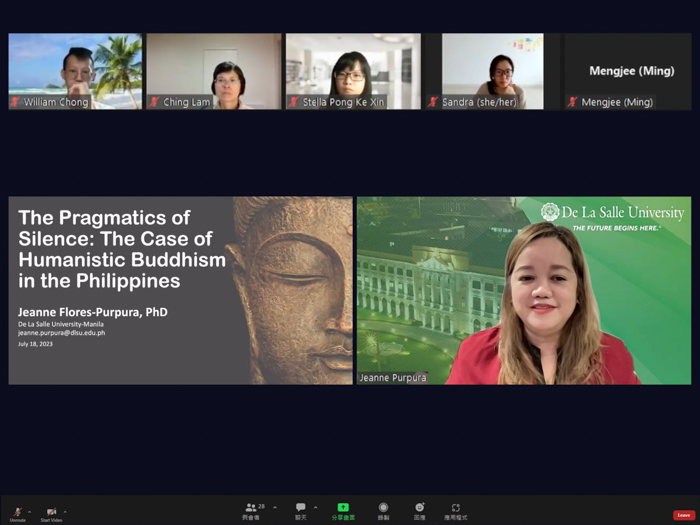Image resolution: width=700 pixels, height=525 pixels.
Task: Click participant count 28 badge
Action: coord(262,506)
